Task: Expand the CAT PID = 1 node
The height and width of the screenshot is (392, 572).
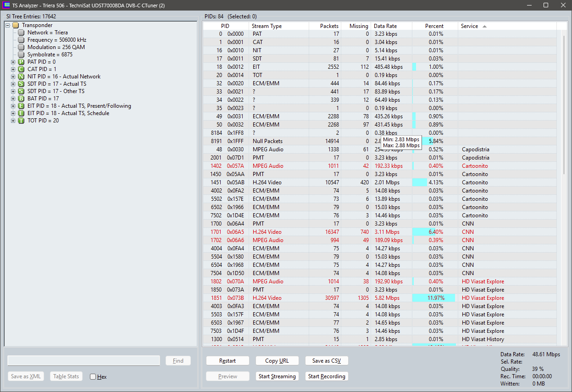Action: (x=13, y=69)
